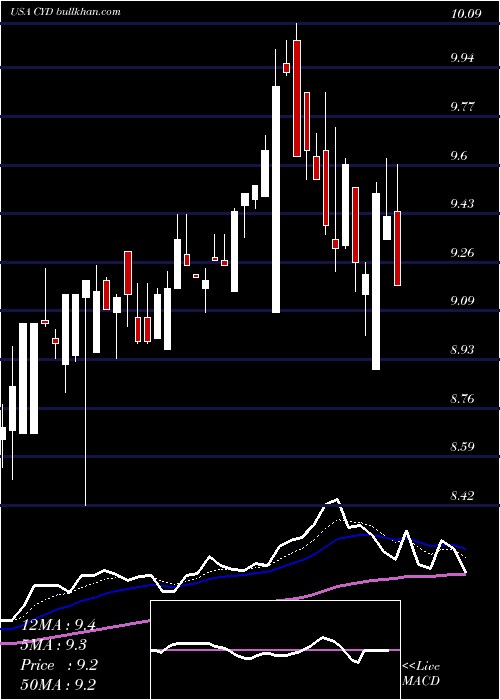This screenshot has height=700, width=500.
Task: Click the 8.59 price axis label
Action: click(462, 447)
